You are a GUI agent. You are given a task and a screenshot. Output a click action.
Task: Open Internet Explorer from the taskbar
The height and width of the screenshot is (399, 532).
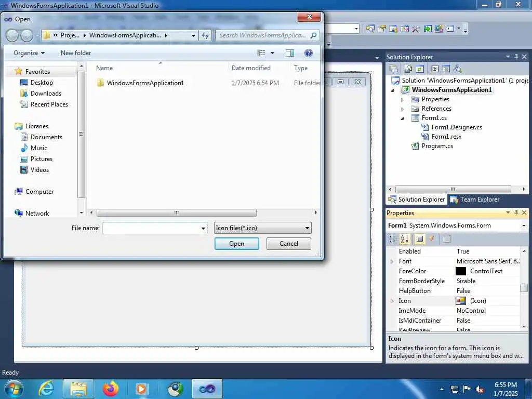46,389
